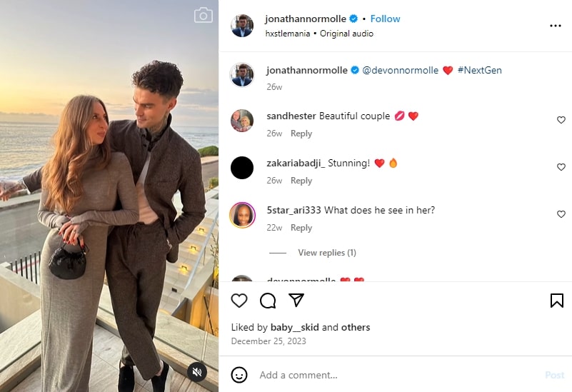Follow jonathannormolle

coord(385,19)
